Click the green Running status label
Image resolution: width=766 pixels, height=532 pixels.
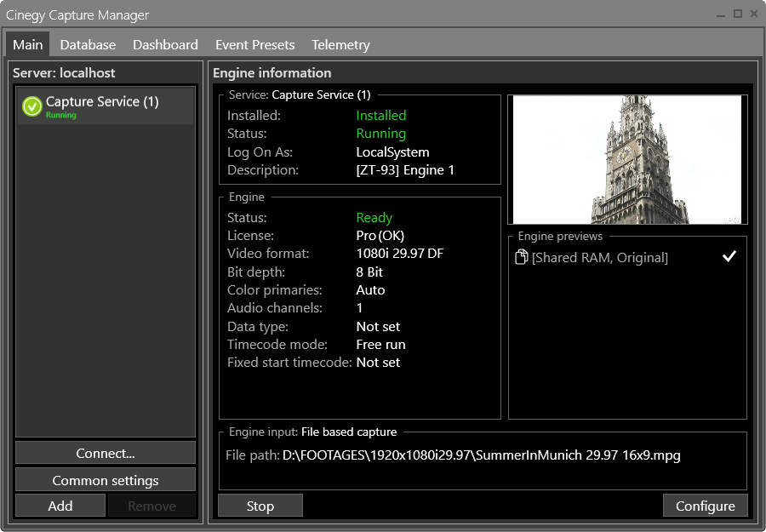(380, 133)
